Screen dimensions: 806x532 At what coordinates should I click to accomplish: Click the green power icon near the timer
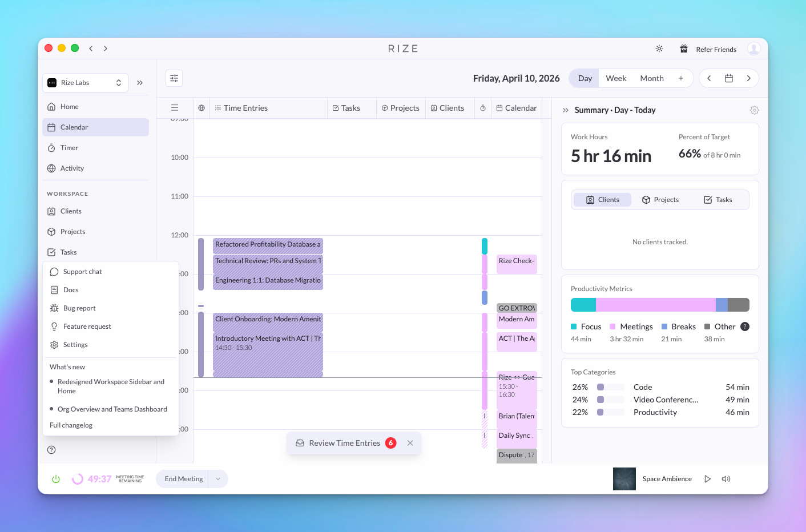(x=55, y=479)
